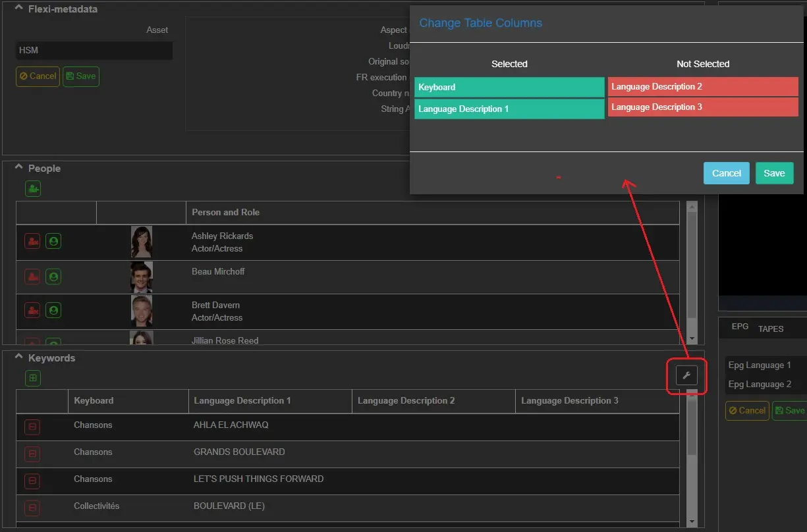Click red remove icon for Brett Davern
This screenshot has height=532, width=807.
(32, 310)
